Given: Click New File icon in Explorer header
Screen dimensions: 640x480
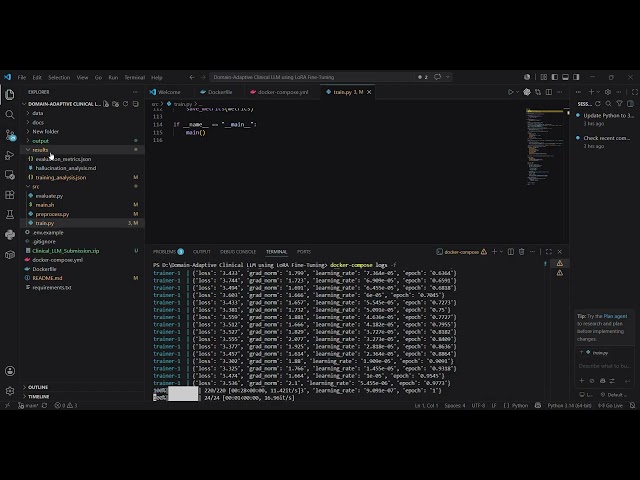Looking at the screenshot, I should (x=106, y=104).
